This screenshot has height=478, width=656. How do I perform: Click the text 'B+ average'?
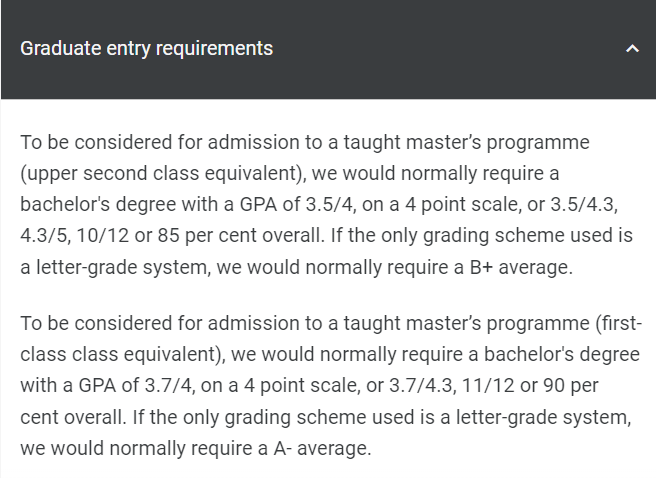pos(520,267)
